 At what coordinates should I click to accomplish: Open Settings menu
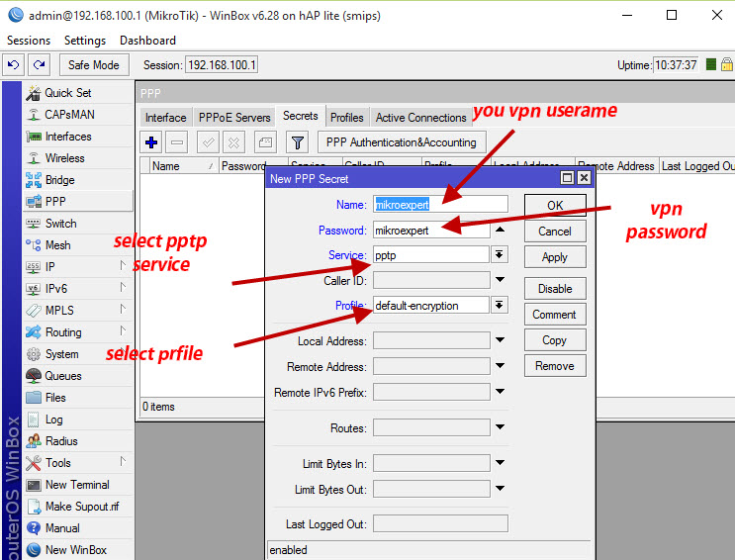pyautogui.click(x=85, y=41)
